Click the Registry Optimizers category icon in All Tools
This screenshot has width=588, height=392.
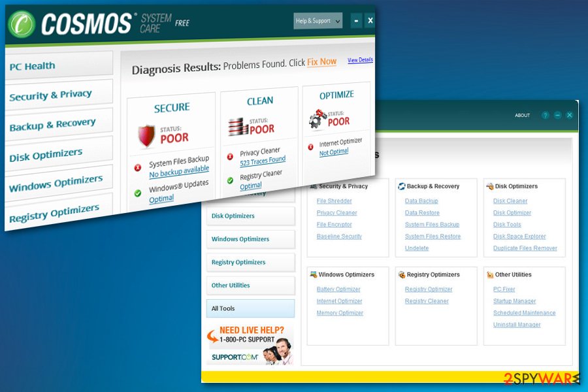pyautogui.click(x=401, y=274)
